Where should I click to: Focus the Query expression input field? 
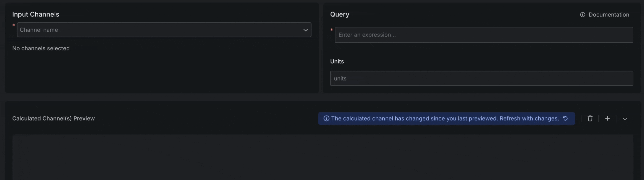click(484, 35)
